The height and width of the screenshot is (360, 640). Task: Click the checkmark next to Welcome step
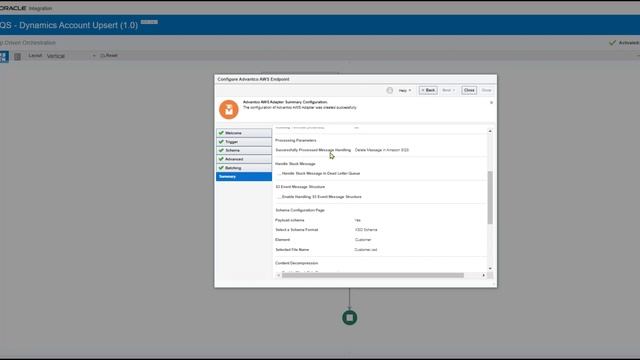pos(221,133)
